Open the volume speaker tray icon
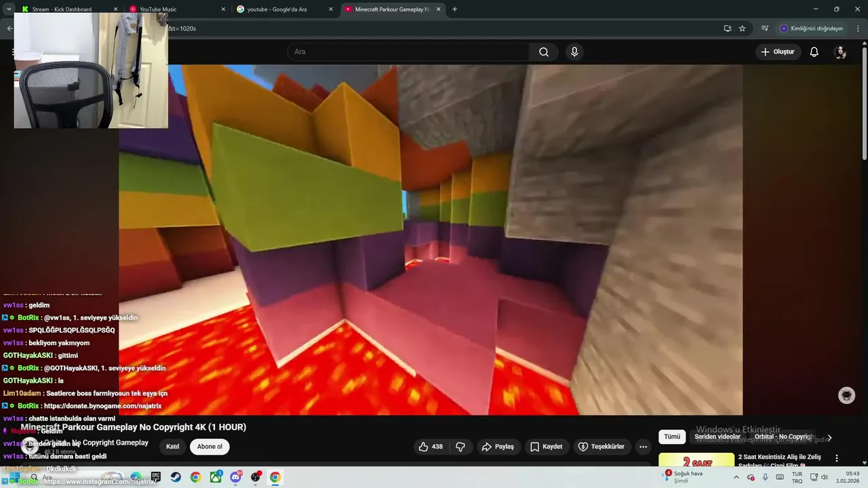The width and height of the screenshot is (868, 488). pyautogui.click(x=824, y=477)
